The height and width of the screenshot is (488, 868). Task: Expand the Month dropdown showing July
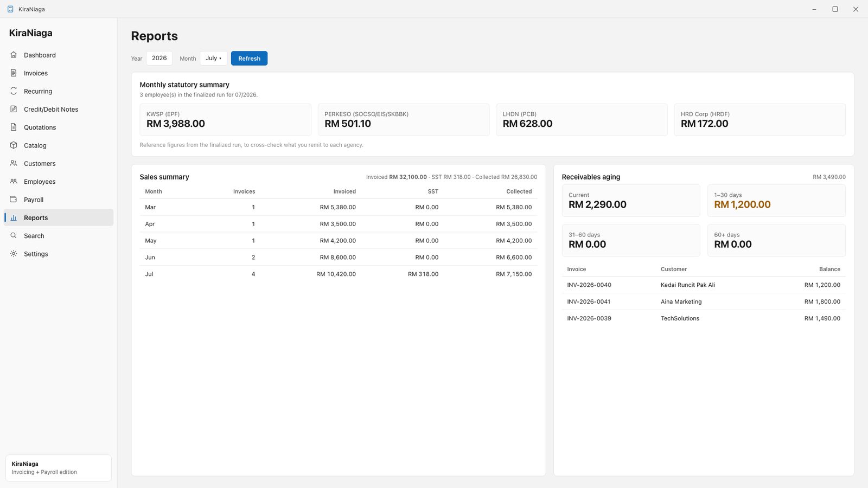[213, 58]
